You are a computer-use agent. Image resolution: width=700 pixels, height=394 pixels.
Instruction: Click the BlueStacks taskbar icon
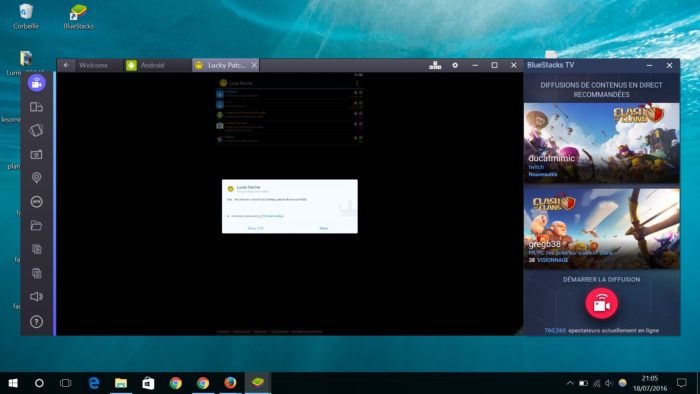(x=258, y=383)
